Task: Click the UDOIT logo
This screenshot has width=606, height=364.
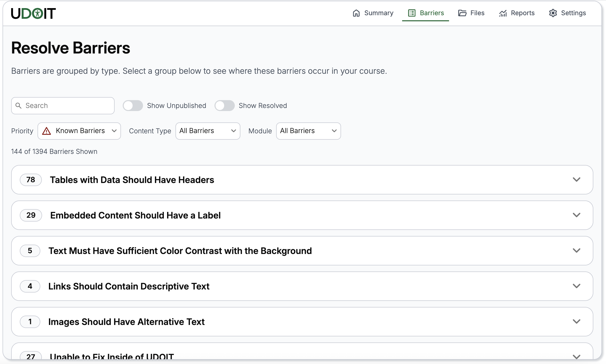Action: (x=33, y=13)
